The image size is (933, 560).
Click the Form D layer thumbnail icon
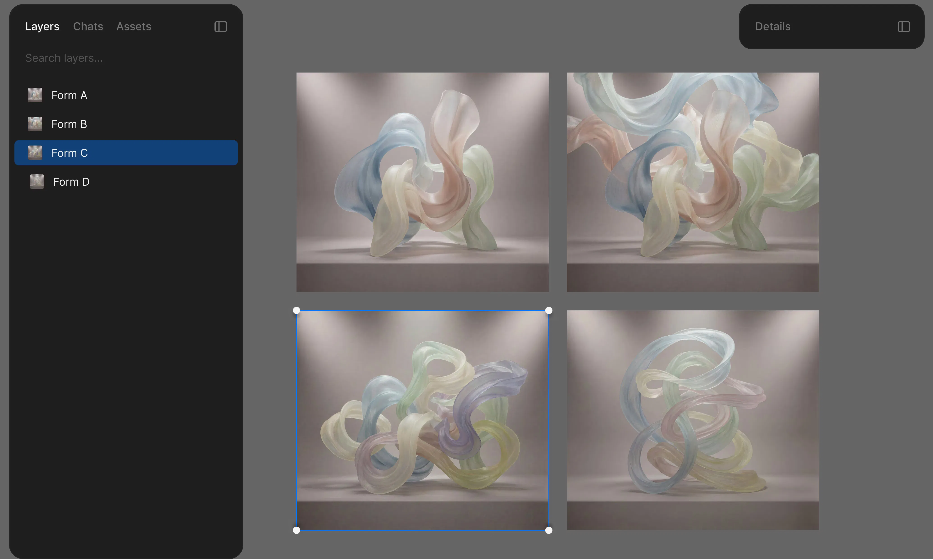pos(37,182)
